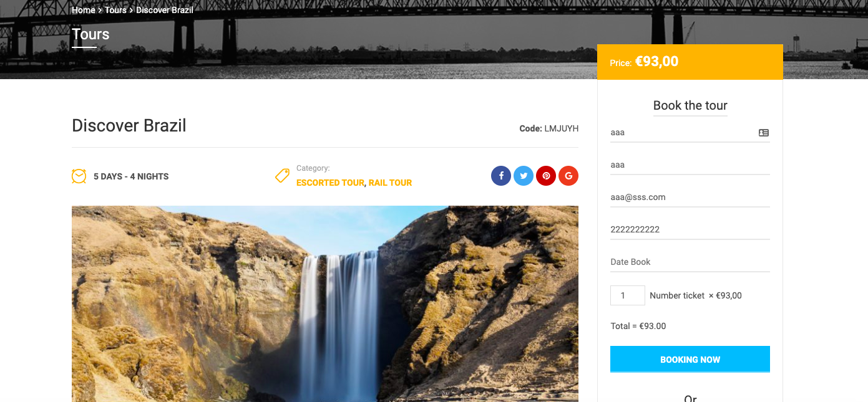Open Tours breadcrumb link
This screenshot has width=868, height=402.
[x=115, y=10]
